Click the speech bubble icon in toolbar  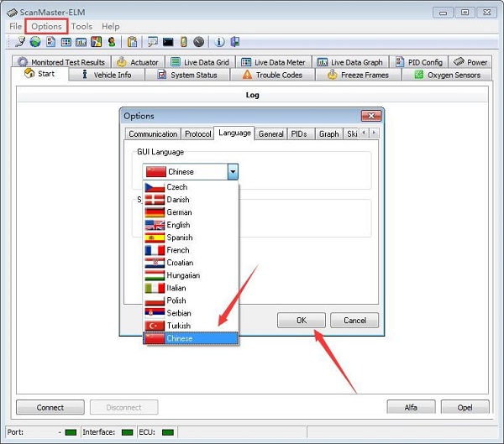(x=152, y=42)
